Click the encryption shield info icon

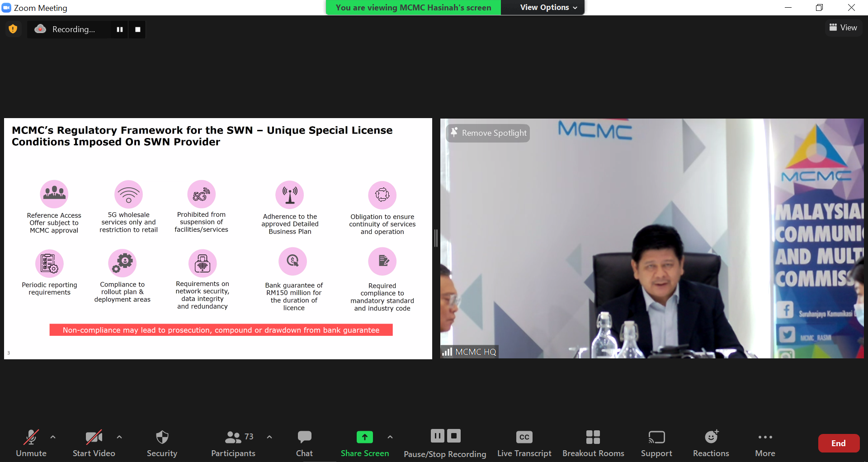point(13,29)
